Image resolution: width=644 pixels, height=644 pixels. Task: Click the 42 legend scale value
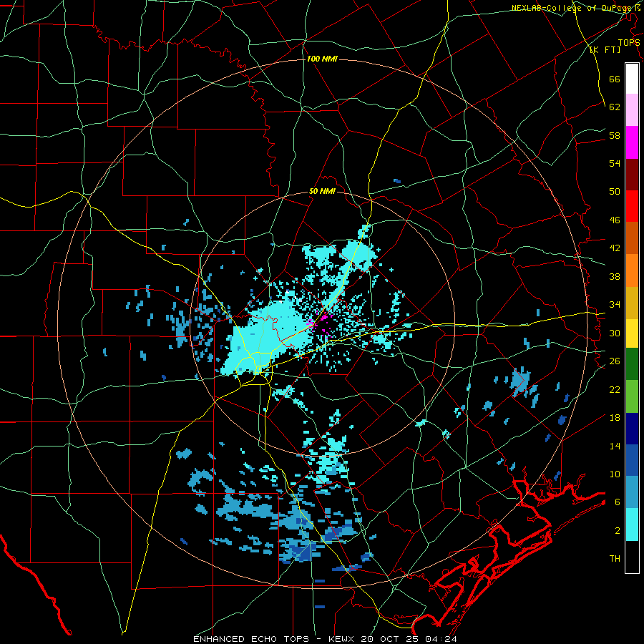(615, 248)
